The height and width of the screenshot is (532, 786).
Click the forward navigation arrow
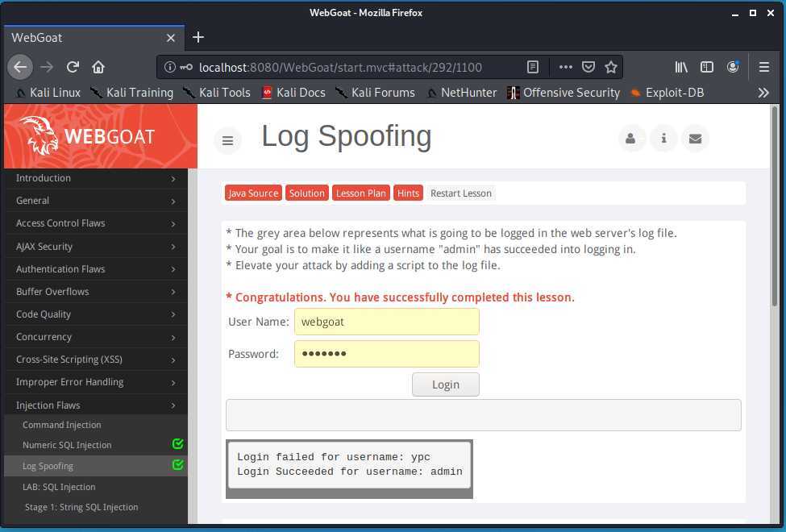pyautogui.click(x=47, y=67)
